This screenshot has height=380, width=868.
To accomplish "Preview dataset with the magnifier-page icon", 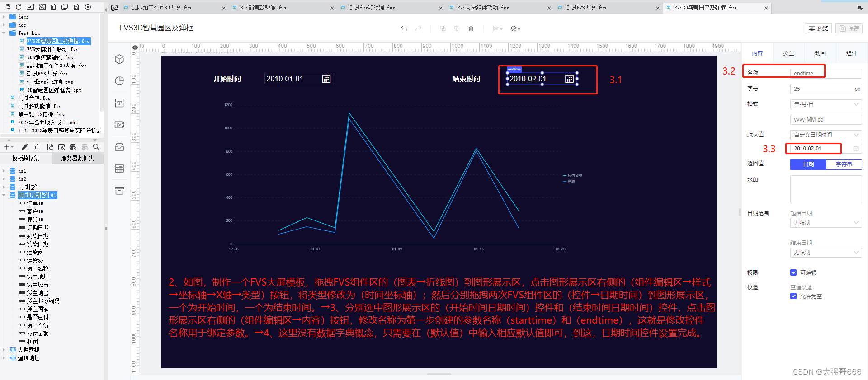I will point(50,147).
